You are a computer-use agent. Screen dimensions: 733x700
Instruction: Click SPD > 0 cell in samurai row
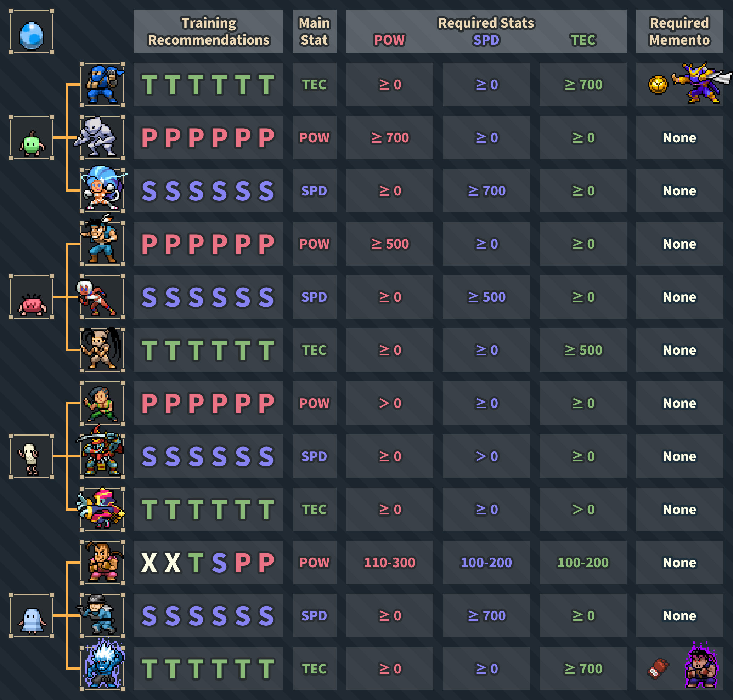[x=486, y=456]
